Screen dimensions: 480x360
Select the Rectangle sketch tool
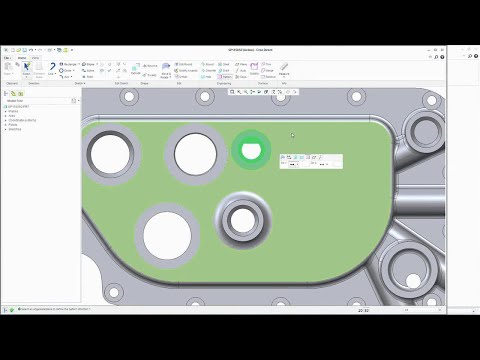(x=68, y=64)
